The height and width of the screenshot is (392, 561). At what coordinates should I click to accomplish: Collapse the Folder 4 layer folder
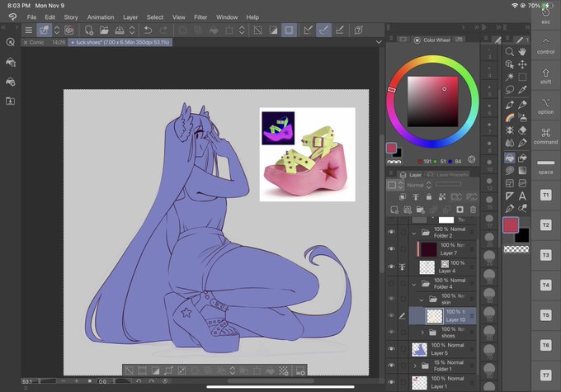414,285
